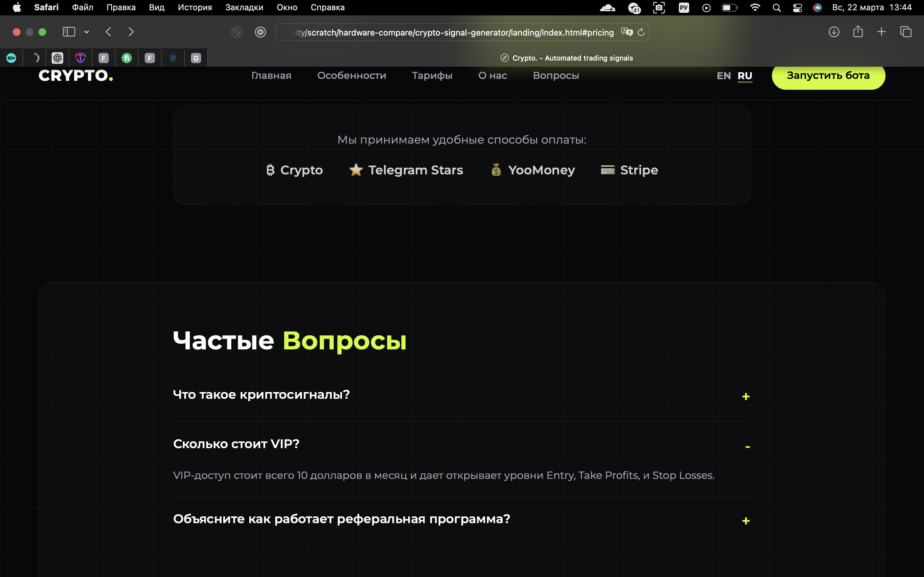Collapse "Сколько стоит VIP?" answer
This screenshot has width=924, height=577.
click(747, 447)
